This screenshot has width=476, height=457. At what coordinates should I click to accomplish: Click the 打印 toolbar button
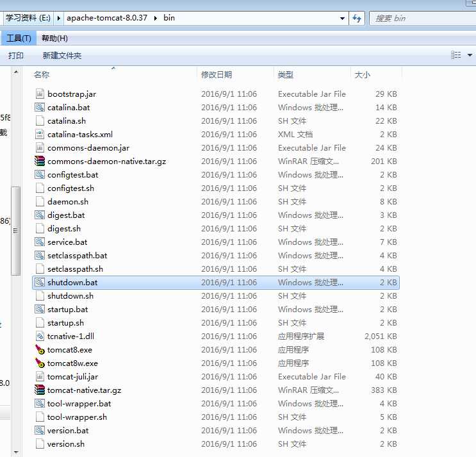[x=16, y=56]
